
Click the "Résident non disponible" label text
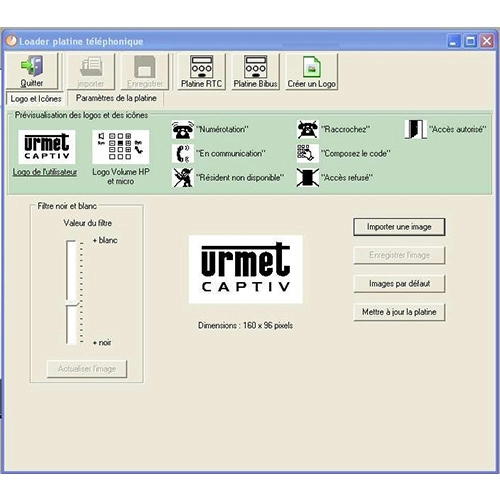(240, 178)
